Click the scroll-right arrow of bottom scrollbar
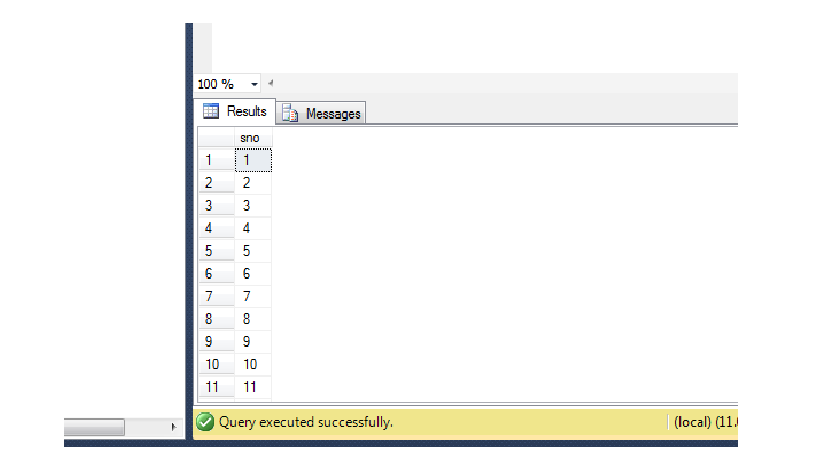 (x=175, y=427)
